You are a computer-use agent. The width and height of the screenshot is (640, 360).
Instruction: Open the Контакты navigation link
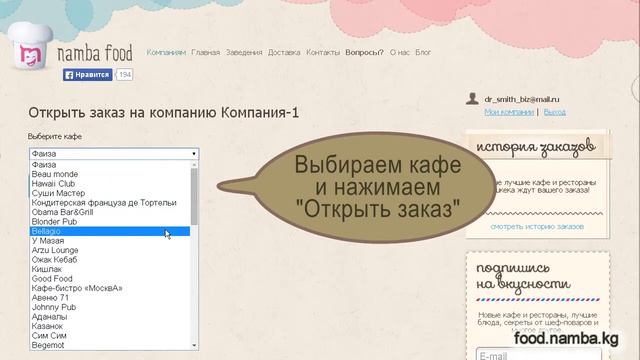pyautogui.click(x=323, y=52)
